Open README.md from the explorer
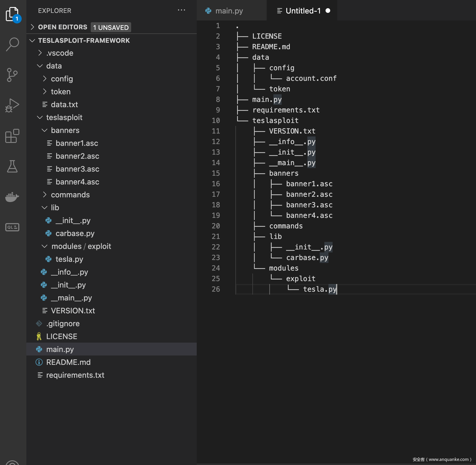The image size is (476, 465). coord(68,362)
